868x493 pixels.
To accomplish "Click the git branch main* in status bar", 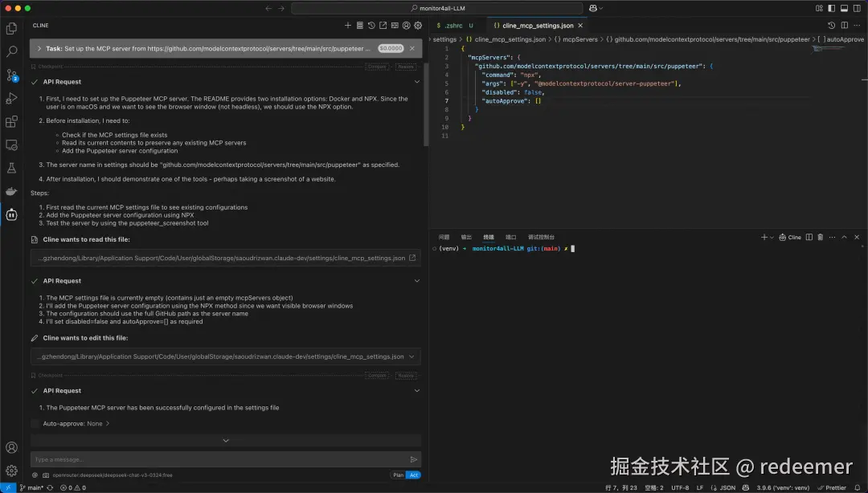I will coord(31,487).
